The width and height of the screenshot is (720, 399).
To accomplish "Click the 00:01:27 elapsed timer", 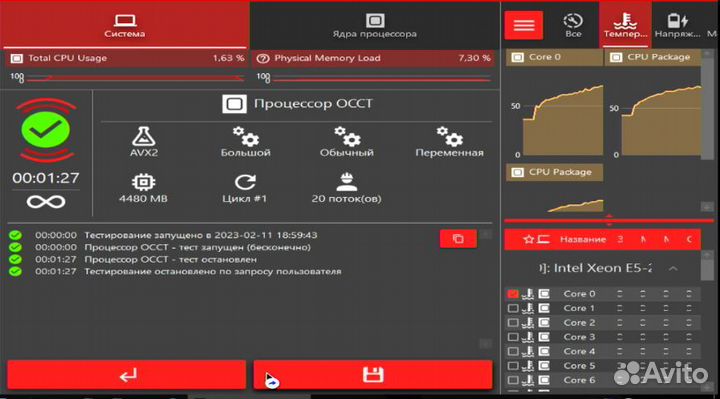I will coord(46,178).
